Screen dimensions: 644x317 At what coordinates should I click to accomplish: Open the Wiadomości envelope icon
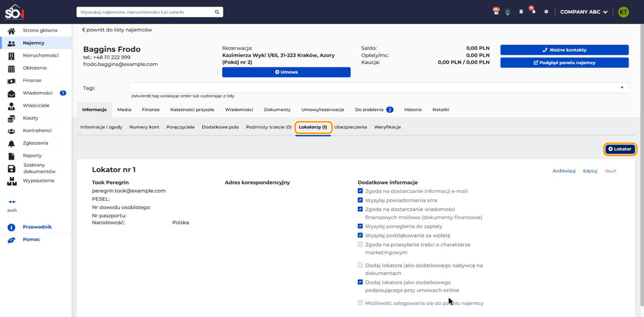tap(11, 94)
